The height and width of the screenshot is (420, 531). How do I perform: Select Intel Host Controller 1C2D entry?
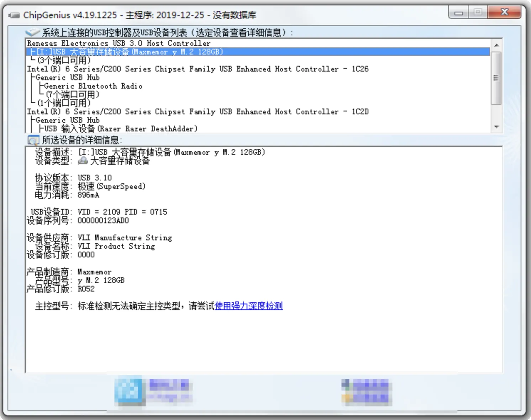pos(198,112)
